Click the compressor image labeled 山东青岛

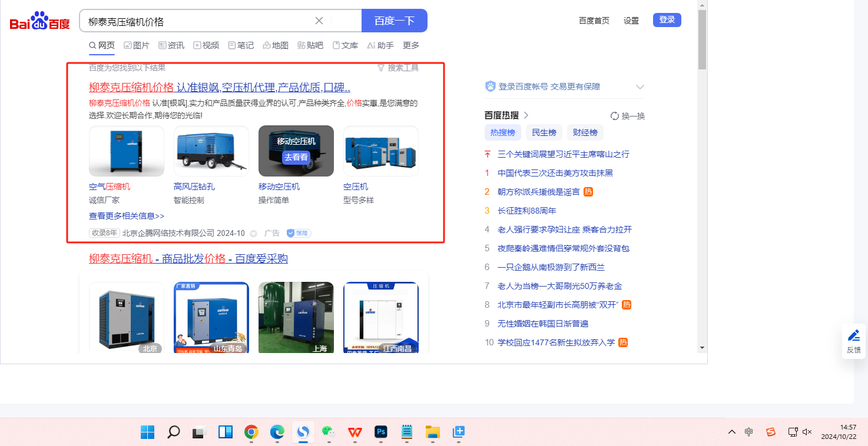point(211,318)
